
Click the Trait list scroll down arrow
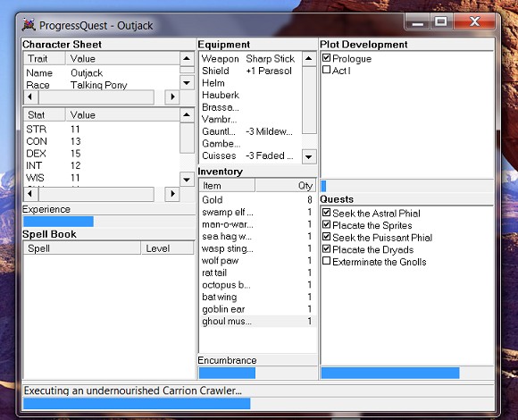(x=187, y=82)
